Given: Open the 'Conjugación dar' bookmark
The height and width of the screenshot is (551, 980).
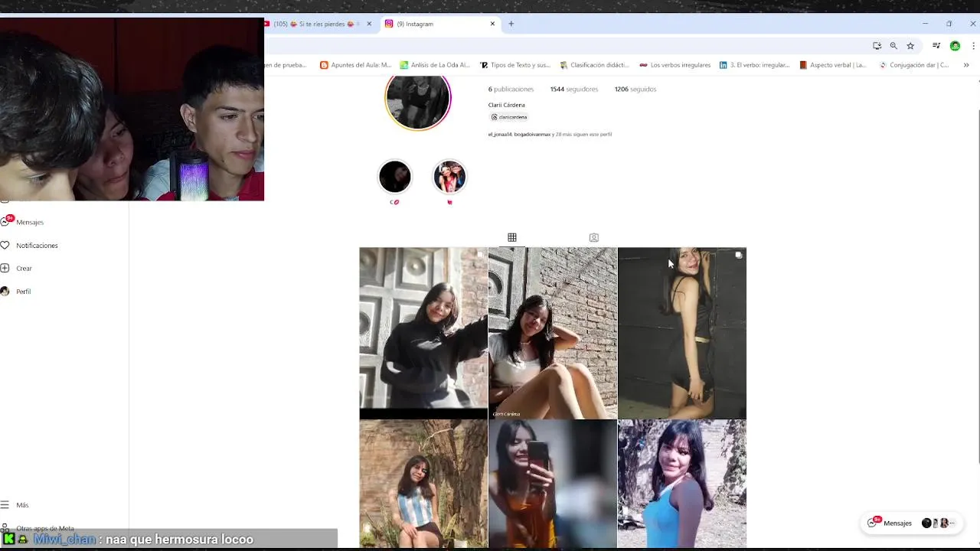Looking at the screenshot, I should (x=914, y=65).
